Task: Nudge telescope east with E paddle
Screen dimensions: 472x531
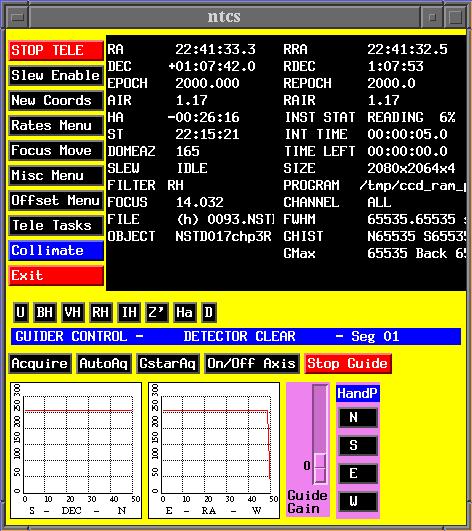Action: (x=358, y=473)
